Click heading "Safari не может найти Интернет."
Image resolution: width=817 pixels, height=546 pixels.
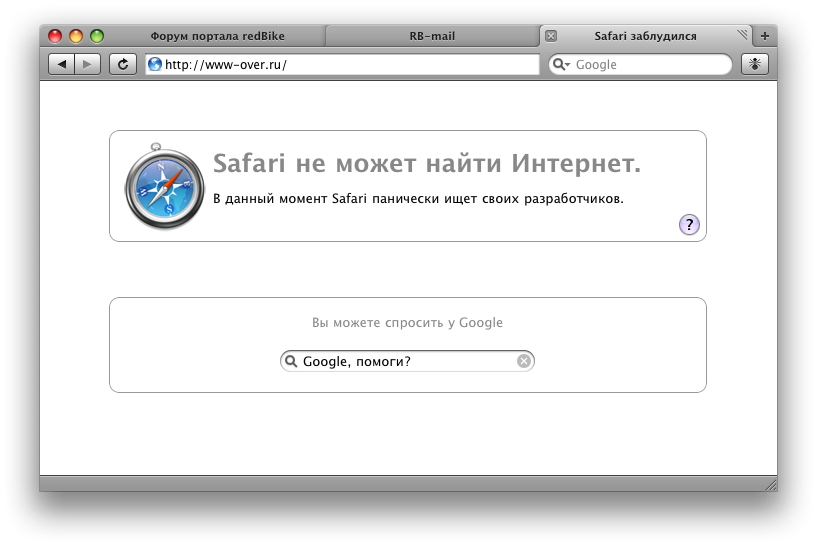[427, 163]
